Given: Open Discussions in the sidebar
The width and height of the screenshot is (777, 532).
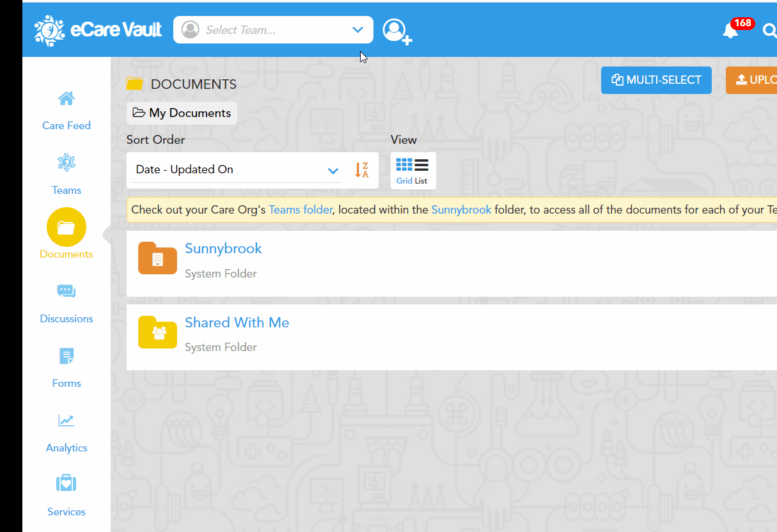Looking at the screenshot, I should pos(67,304).
